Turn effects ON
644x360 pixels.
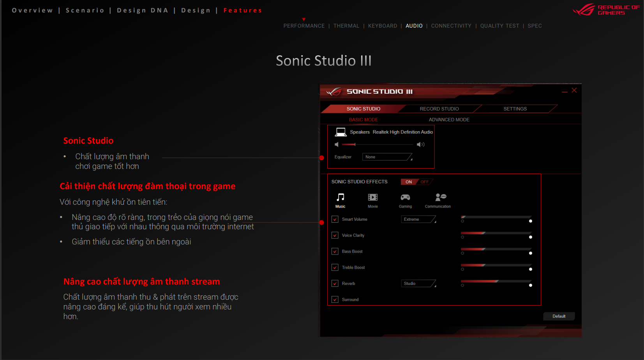pyautogui.click(x=409, y=182)
